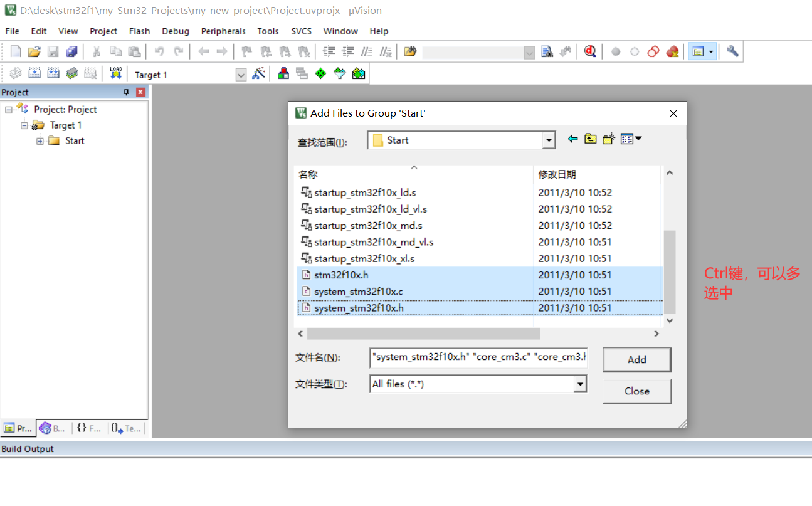
Task: Click the Close button in the dialog
Action: 636,391
